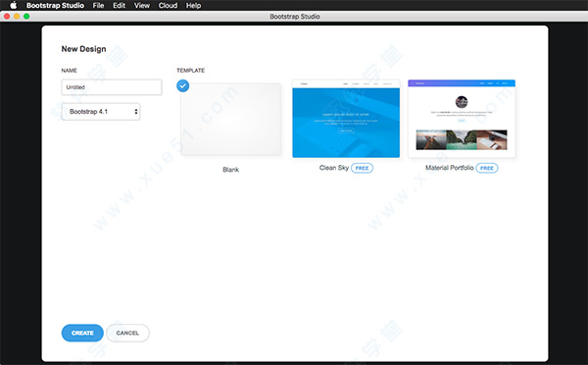Open the Help menu
This screenshot has height=365, width=588.
[193, 5]
